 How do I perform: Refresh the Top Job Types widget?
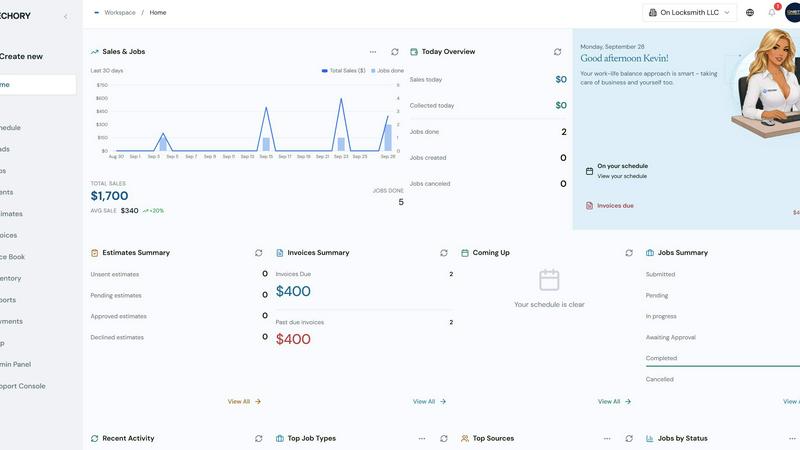click(444, 439)
